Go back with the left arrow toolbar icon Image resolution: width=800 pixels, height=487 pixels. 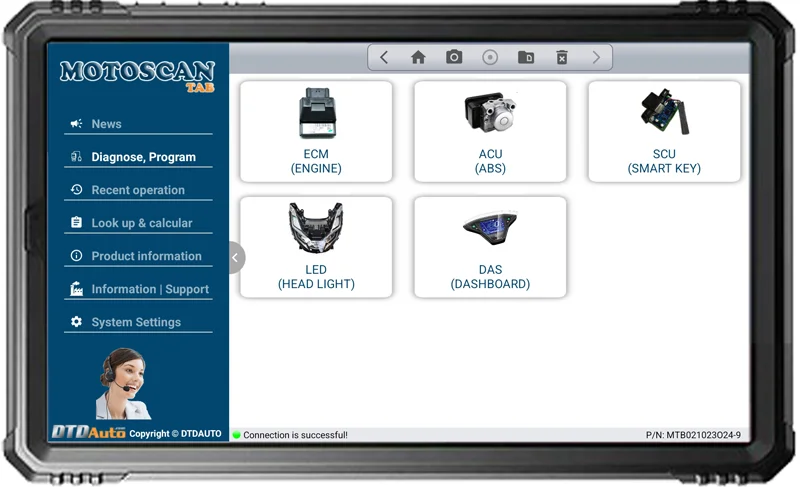pos(384,57)
